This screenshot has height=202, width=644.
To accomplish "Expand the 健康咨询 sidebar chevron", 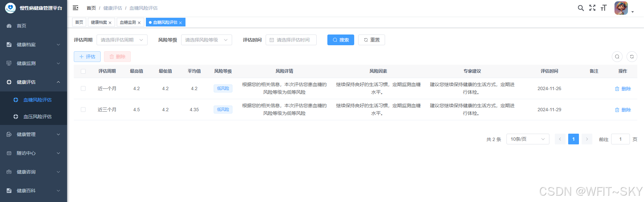I will click(58, 172).
